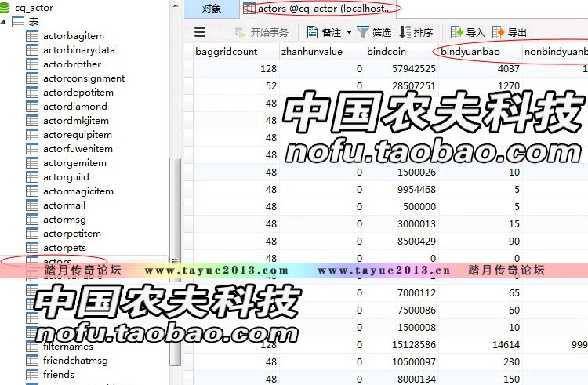Select bindyuanbao cell 230
This screenshot has height=385, width=588.
481,361
